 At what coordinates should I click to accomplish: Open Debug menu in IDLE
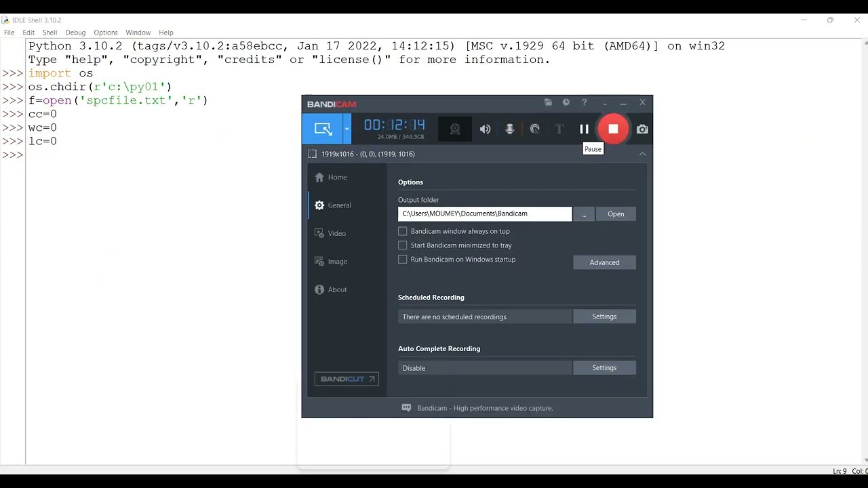75,33
